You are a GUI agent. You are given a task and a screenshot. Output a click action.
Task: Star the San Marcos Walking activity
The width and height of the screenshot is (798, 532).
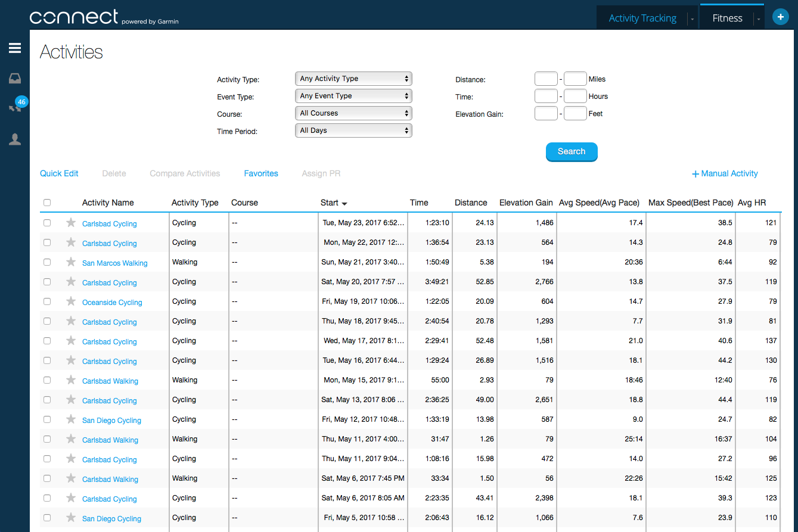pyautogui.click(x=71, y=262)
